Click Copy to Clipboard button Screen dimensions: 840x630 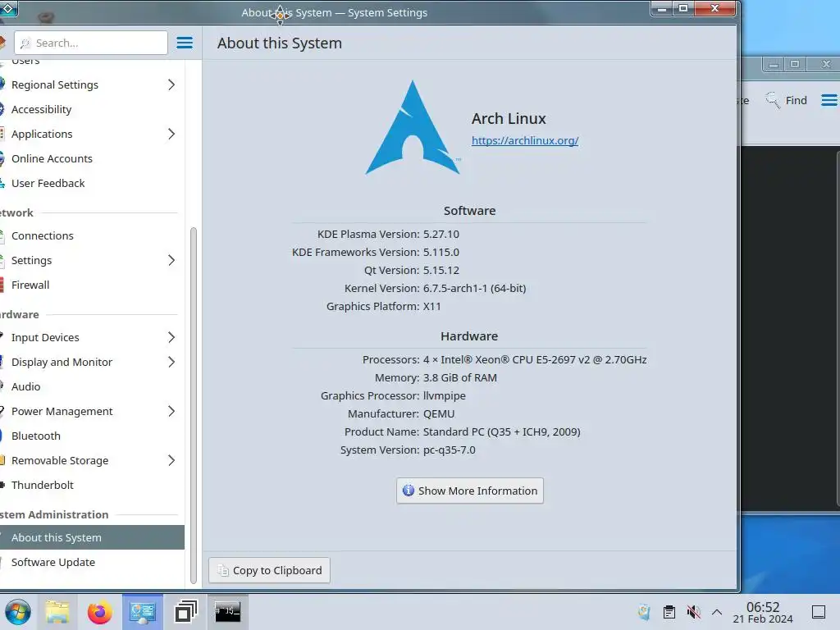pos(269,571)
